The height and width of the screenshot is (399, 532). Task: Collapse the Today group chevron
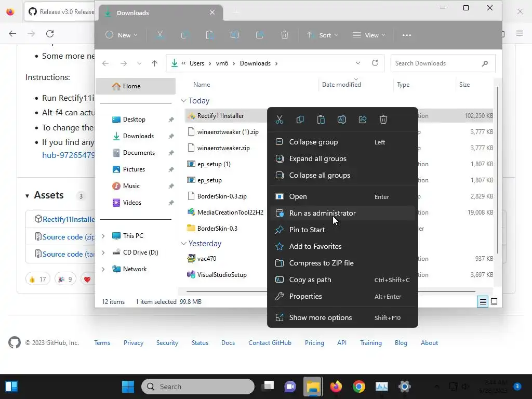coord(183,101)
